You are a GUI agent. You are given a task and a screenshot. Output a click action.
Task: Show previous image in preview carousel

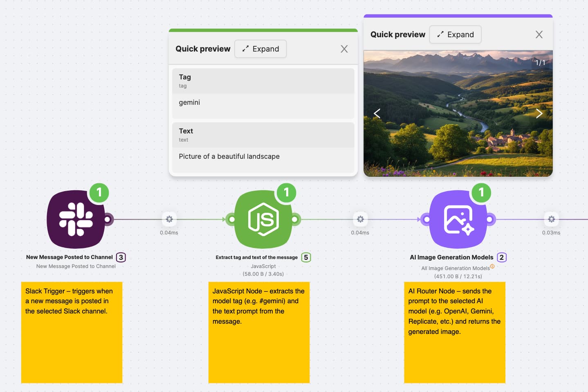tap(377, 113)
